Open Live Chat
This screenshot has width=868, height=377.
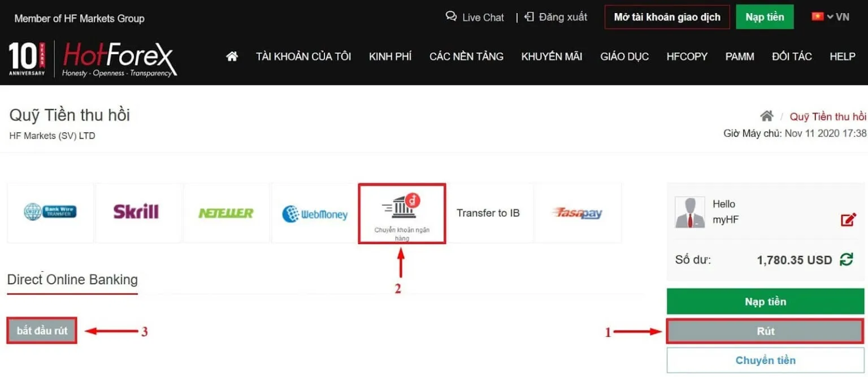(475, 17)
